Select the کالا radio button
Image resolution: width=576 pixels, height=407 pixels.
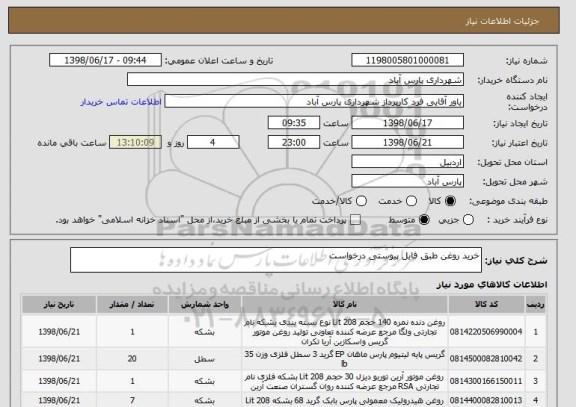[450, 201]
